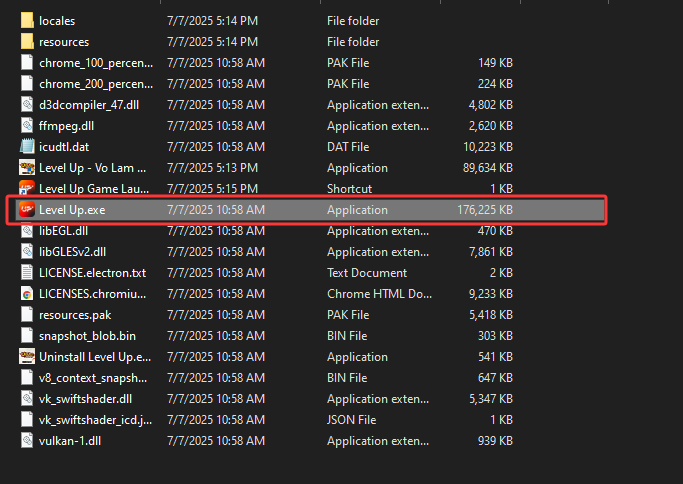Select the file name chrome_200_percen...
The image size is (683, 484).
coord(96,84)
